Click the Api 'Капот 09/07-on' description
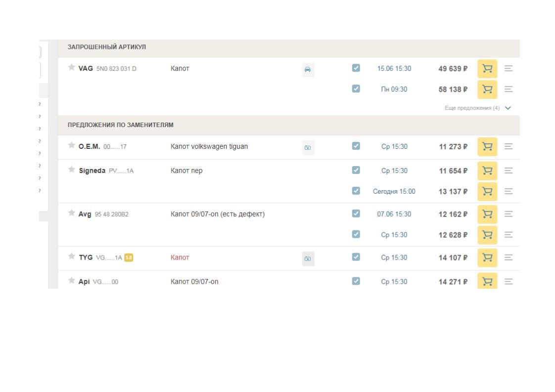 click(x=194, y=282)
